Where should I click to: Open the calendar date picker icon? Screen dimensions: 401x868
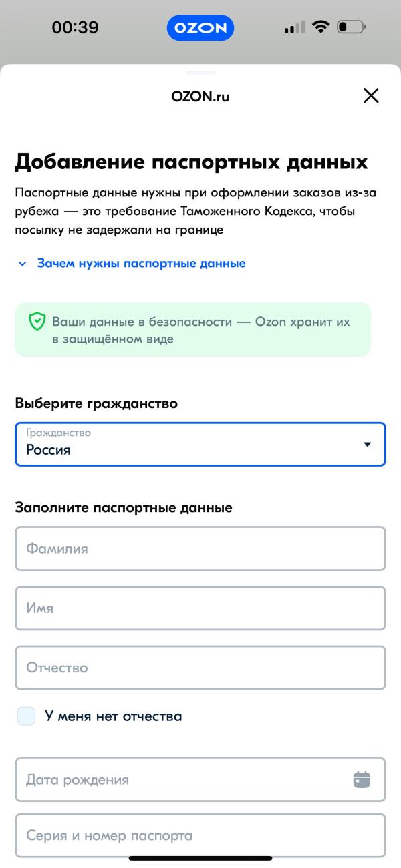(362, 779)
